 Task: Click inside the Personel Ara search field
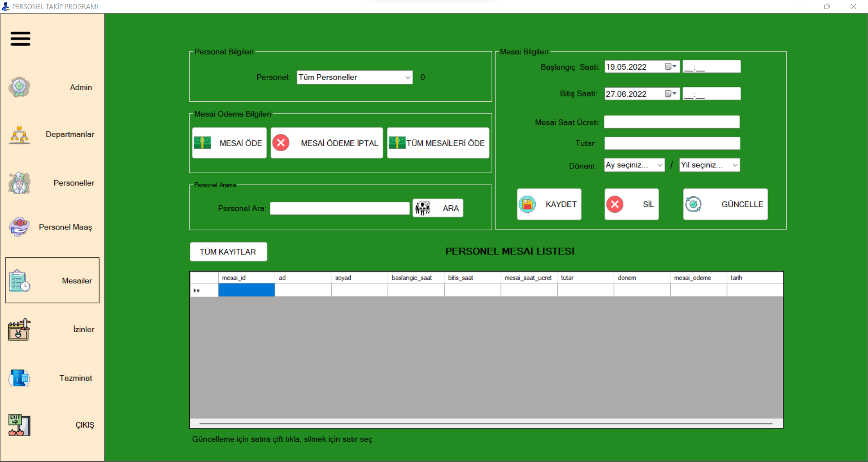[x=339, y=208]
